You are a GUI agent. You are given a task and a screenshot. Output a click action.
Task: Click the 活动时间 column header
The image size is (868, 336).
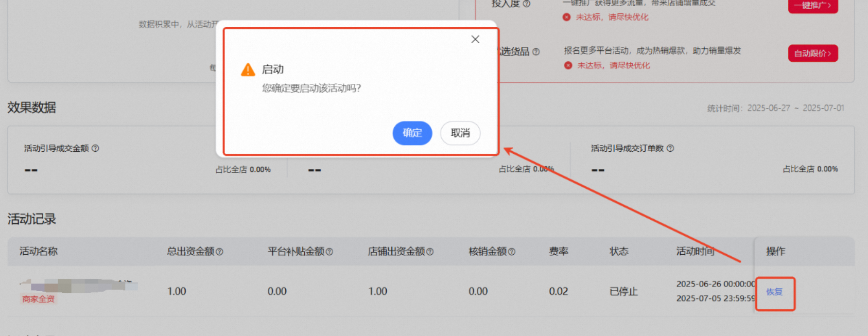point(695,251)
